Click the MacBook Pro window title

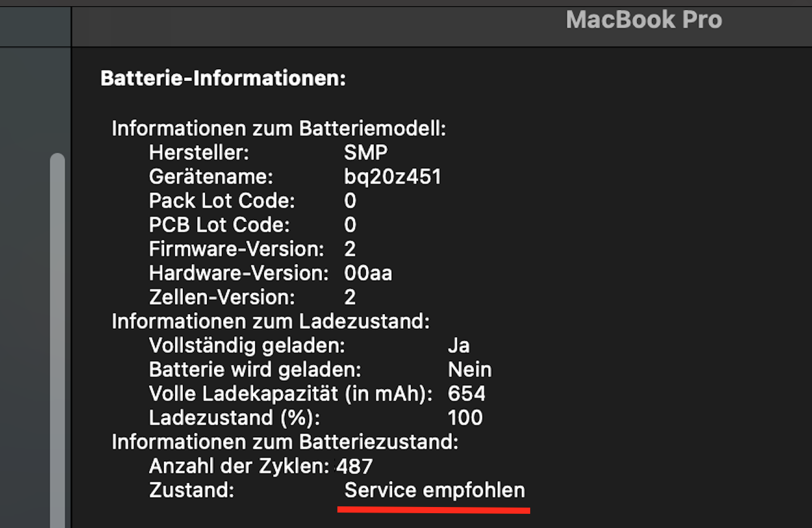(643, 20)
